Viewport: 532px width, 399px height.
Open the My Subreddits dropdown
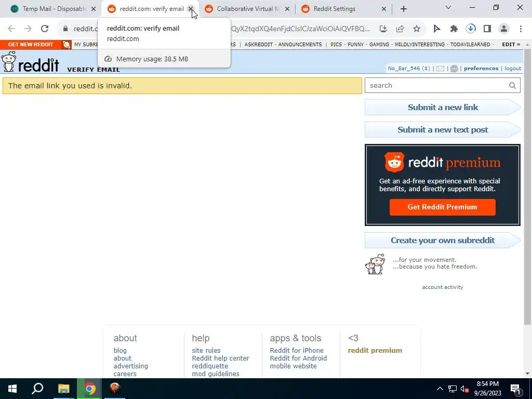click(x=86, y=45)
